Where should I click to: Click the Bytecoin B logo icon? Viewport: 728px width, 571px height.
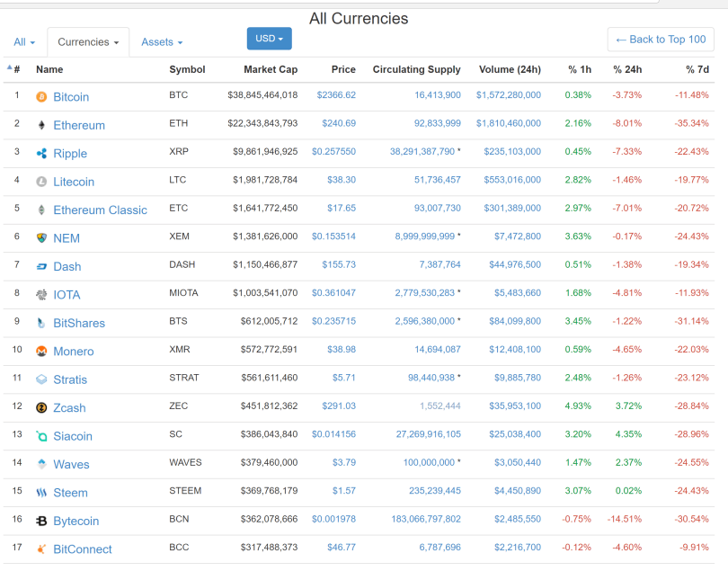tap(41, 521)
